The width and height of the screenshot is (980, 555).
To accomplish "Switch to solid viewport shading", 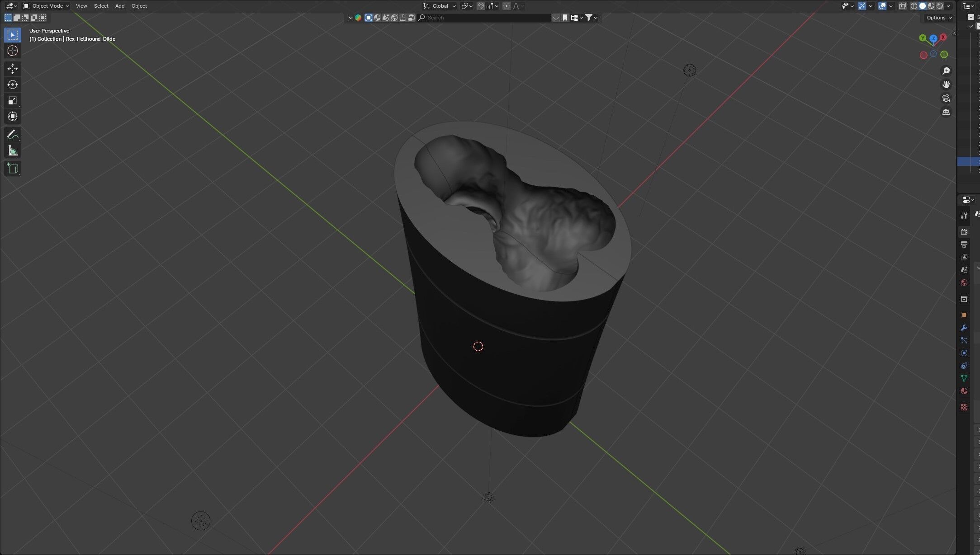I will [923, 6].
